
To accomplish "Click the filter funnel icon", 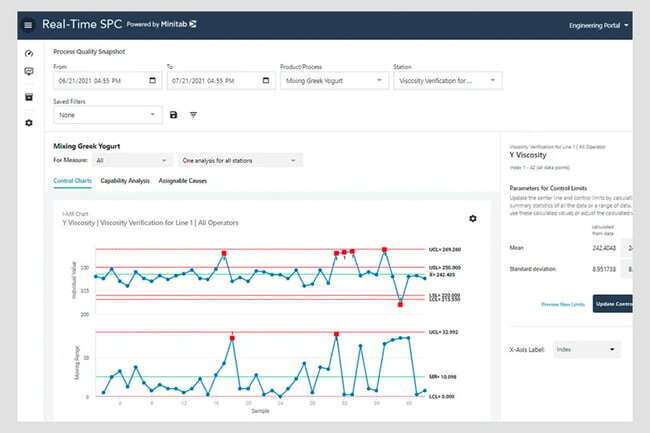I will pos(193,115).
